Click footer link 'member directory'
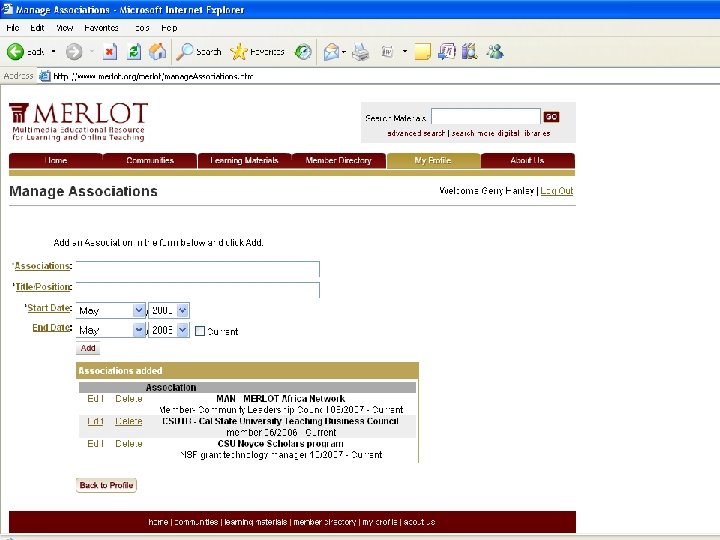Image resolution: width=720 pixels, height=540 pixels. tap(325, 522)
